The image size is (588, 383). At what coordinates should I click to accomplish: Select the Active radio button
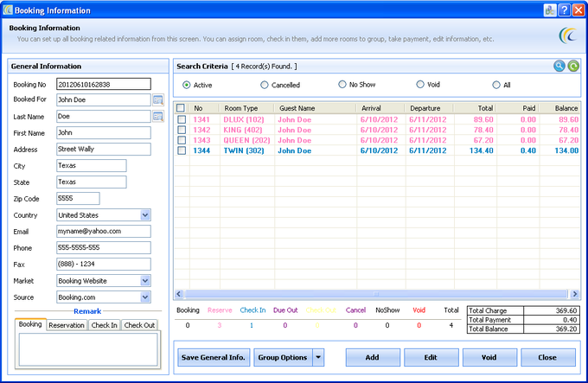[x=187, y=85]
